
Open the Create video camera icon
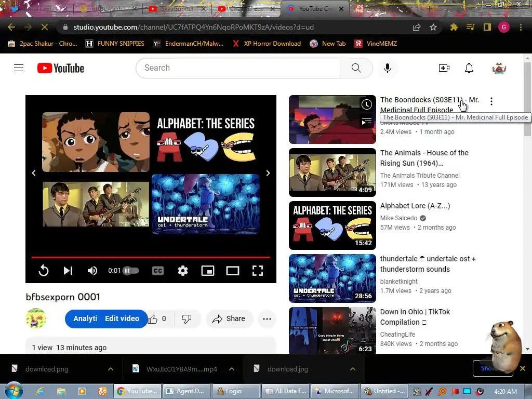[x=444, y=68]
